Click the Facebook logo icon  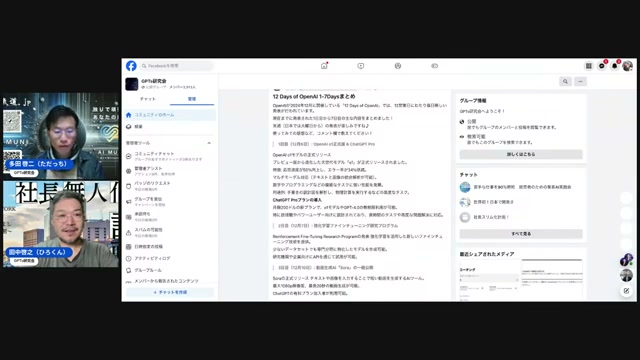click(x=131, y=66)
